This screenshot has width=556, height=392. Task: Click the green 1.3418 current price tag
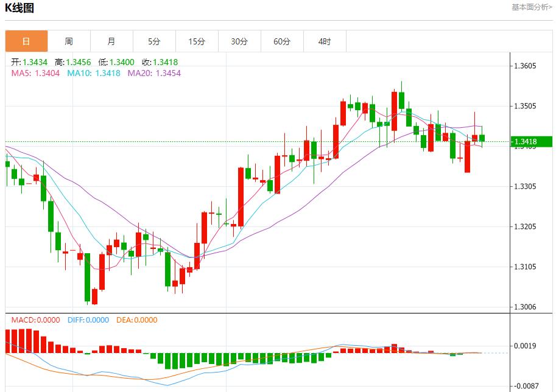tap(531, 142)
